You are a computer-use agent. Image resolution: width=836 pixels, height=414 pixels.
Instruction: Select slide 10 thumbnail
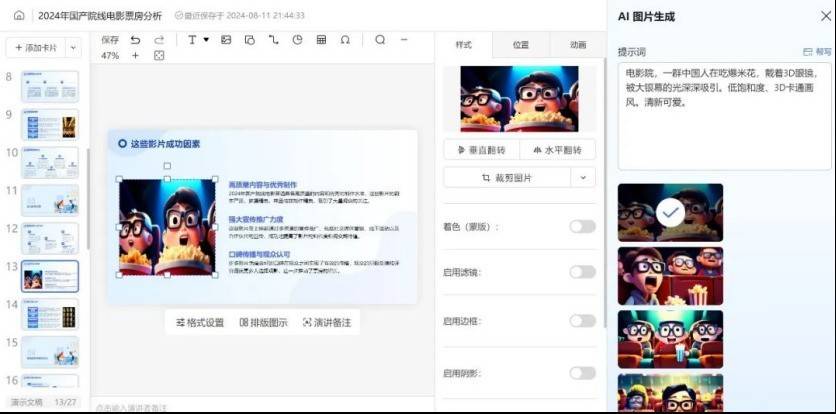[x=50, y=163]
